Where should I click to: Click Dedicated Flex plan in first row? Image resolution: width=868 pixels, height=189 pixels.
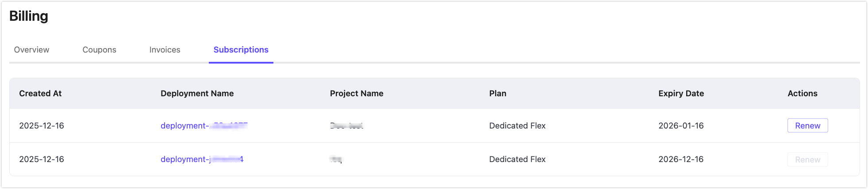(517, 126)
